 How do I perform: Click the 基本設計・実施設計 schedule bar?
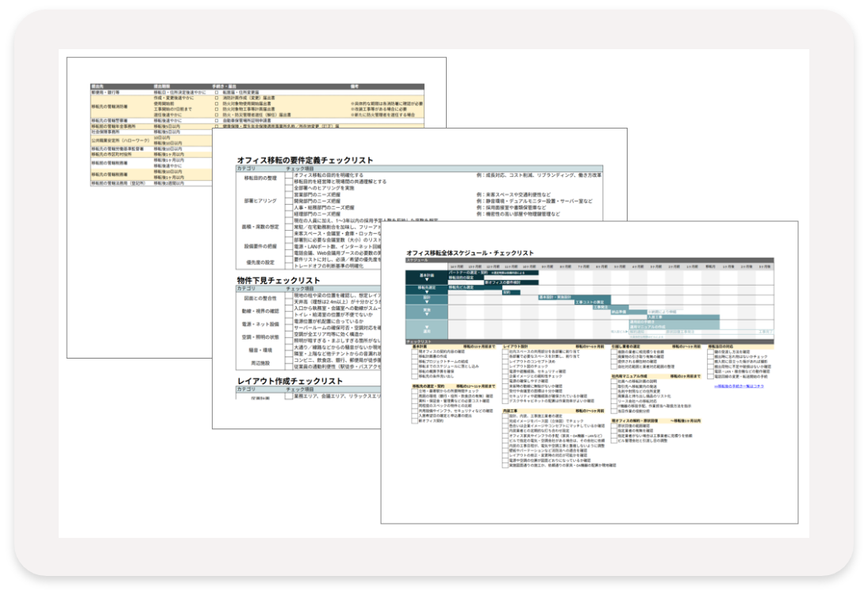click(x=555, y=297)
